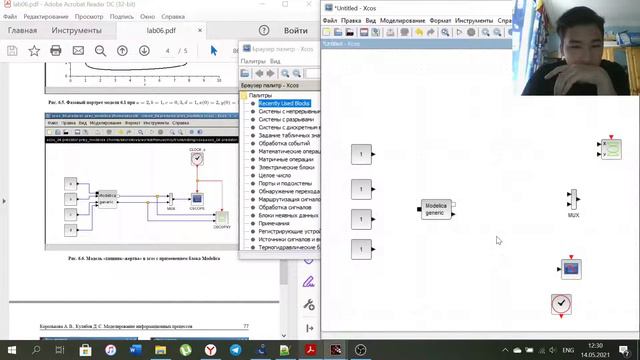Activate the selection arrow tool in Acrobat
This screenshot has width=640, height=360.
click(x=214, y=51)
